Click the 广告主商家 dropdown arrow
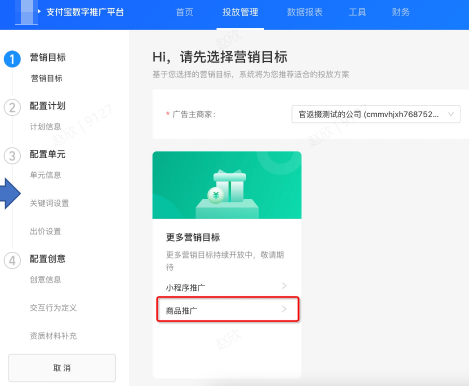Viewport: 469px width, 386px height. click(451, 114)
